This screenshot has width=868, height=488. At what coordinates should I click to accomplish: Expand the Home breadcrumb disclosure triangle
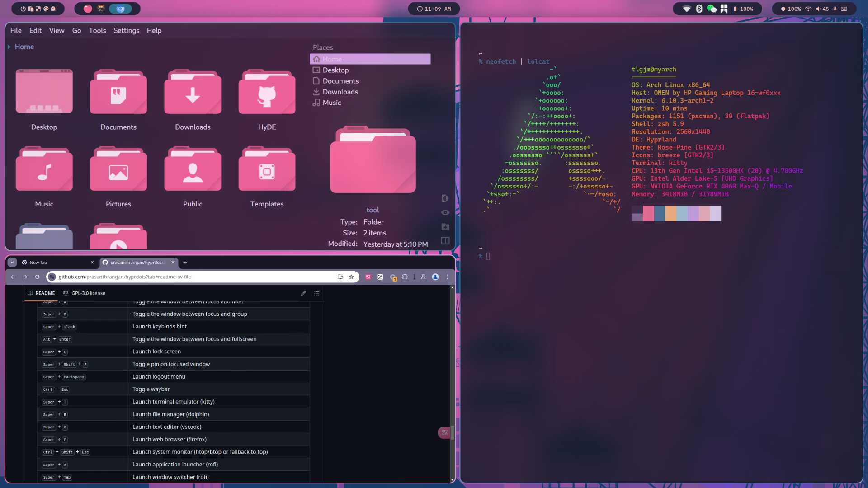pos(8,47)
